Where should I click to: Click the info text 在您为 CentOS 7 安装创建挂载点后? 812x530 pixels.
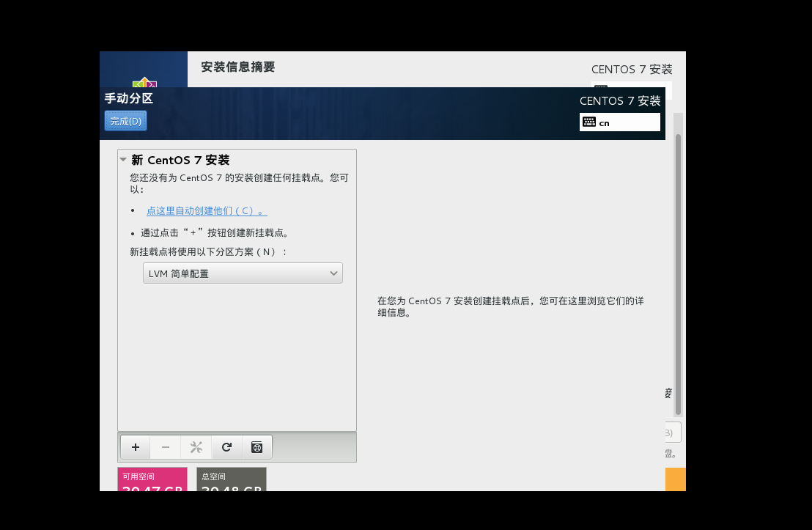[511, 306]
